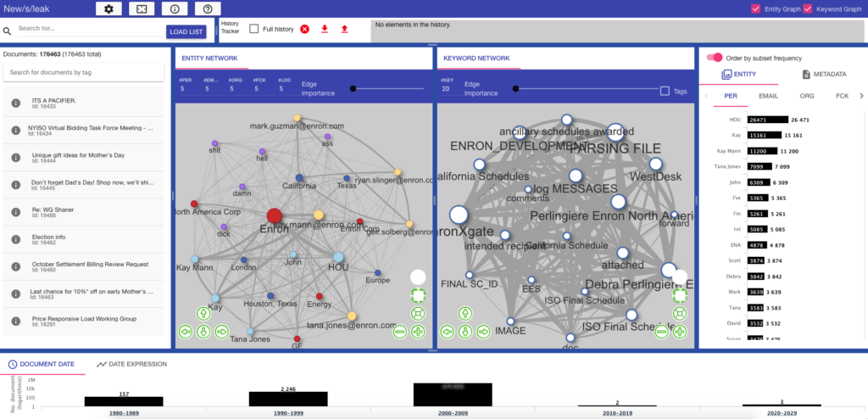
Task: Pan entity network graph left
Action: (x=185, y=332)
